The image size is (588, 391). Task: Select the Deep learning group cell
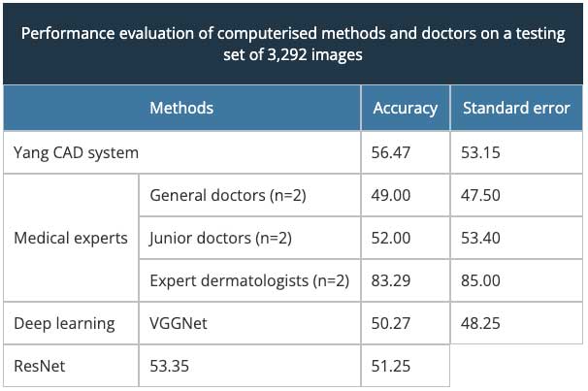click(x=64, y=323)
